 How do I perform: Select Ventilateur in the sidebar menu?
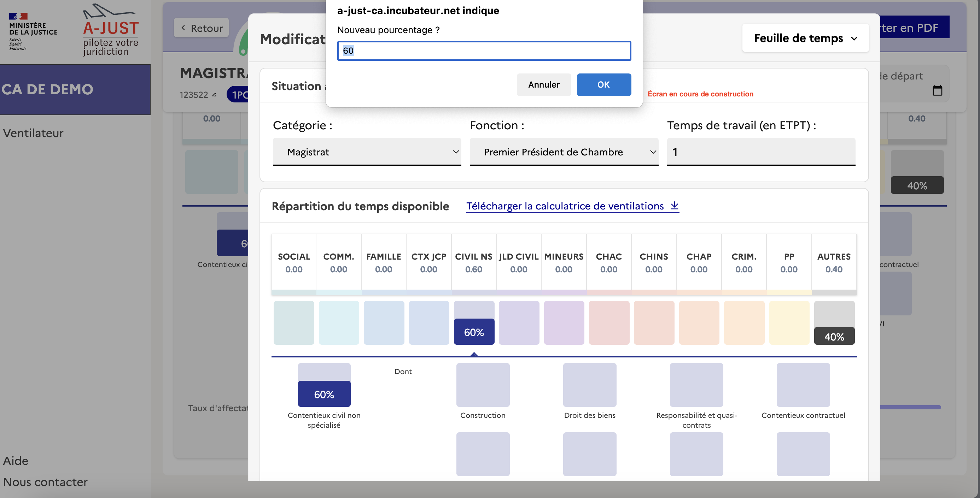33,133
